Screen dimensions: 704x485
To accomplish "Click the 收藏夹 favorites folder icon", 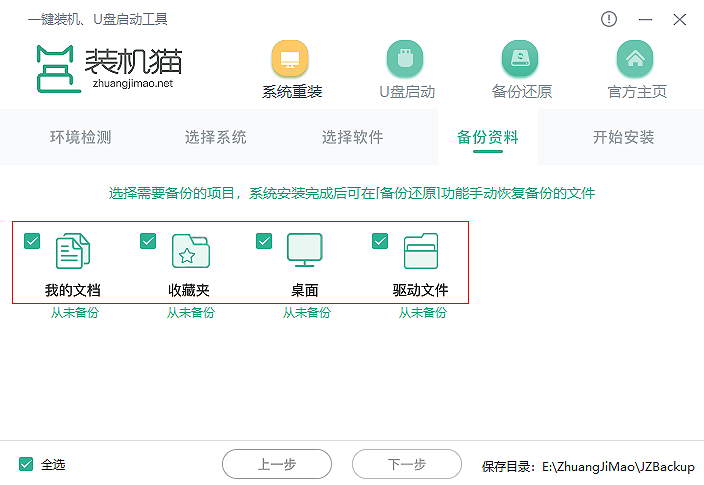I will click(x=190, y=251).
